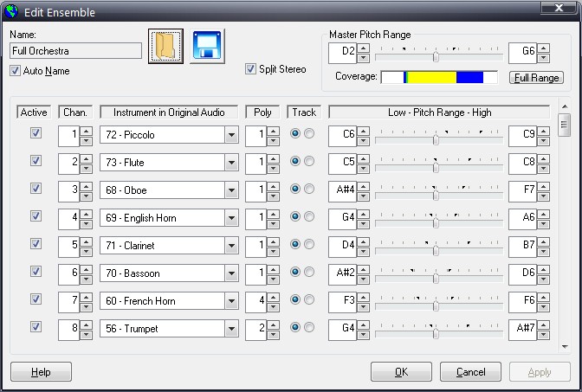Viewport: 582px width, 392px height.
Task: Click the save ensemble floppy disk icon
Action: [207, 46]
